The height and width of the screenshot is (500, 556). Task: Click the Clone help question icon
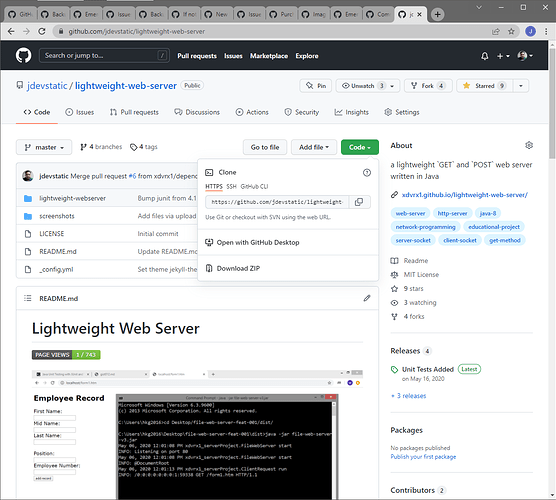pos(367,173)
